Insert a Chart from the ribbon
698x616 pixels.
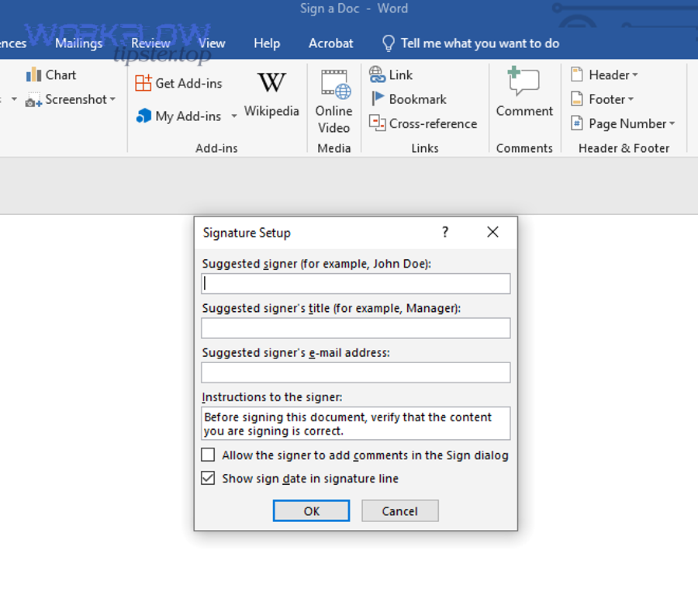[51, 75]
